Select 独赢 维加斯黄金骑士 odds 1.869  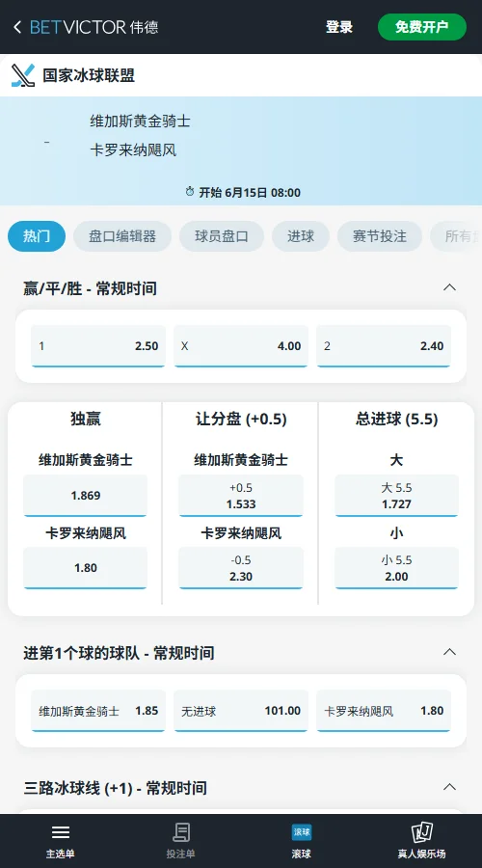pyautogui.click(x=85, y=496)
